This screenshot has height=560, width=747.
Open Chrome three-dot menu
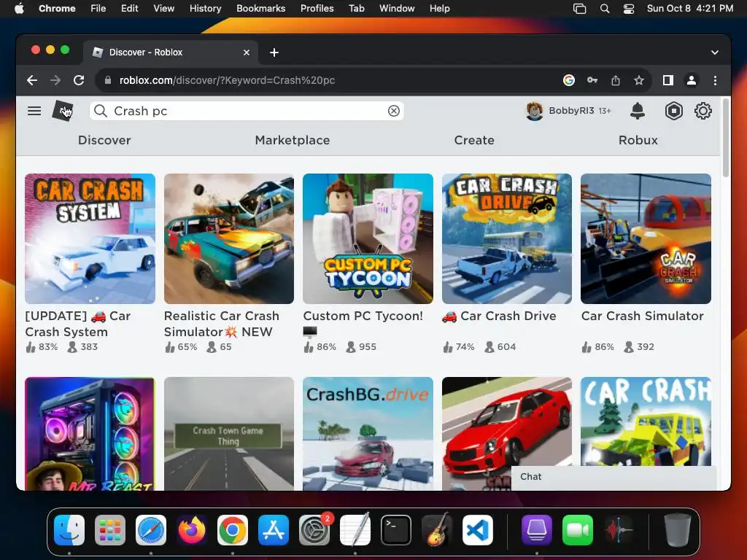715,80
